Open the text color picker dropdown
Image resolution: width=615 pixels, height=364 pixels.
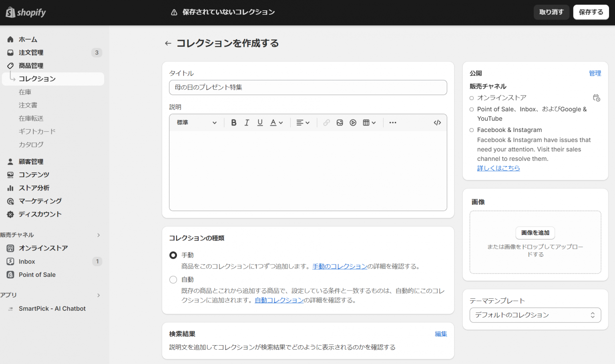click(x=276, y=122)
